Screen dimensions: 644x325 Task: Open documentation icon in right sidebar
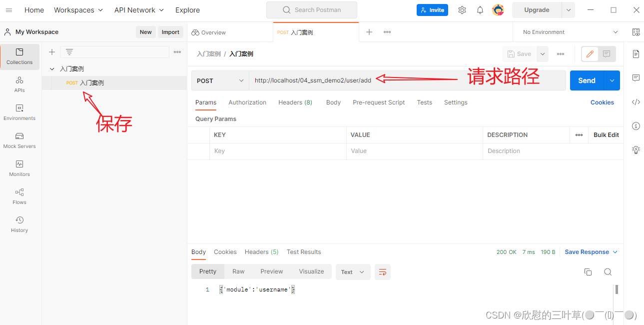636,54
